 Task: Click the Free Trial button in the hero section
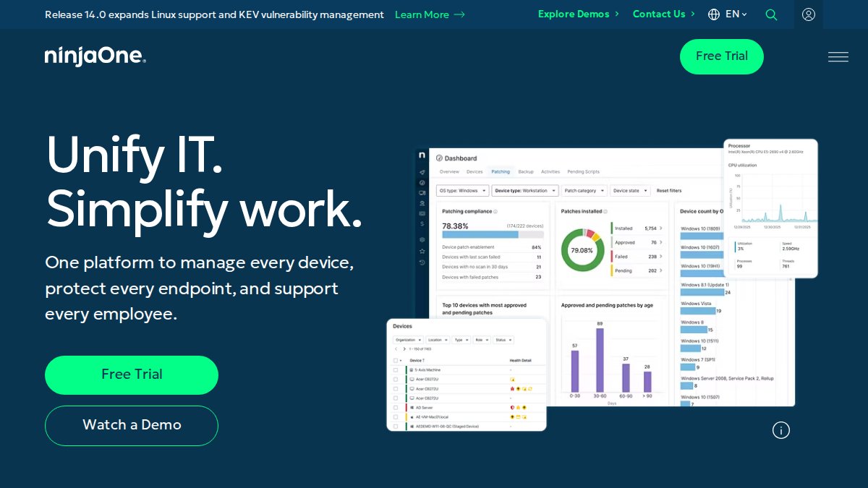click(132, 374)
